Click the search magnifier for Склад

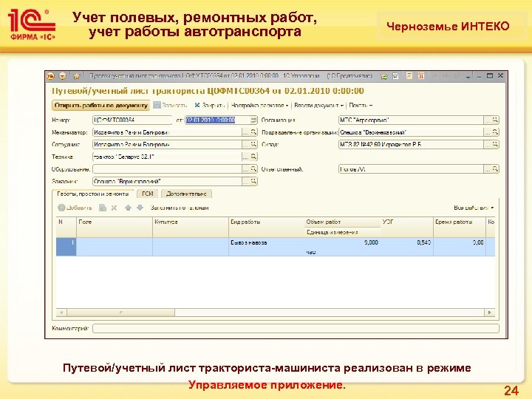[495, 145]
